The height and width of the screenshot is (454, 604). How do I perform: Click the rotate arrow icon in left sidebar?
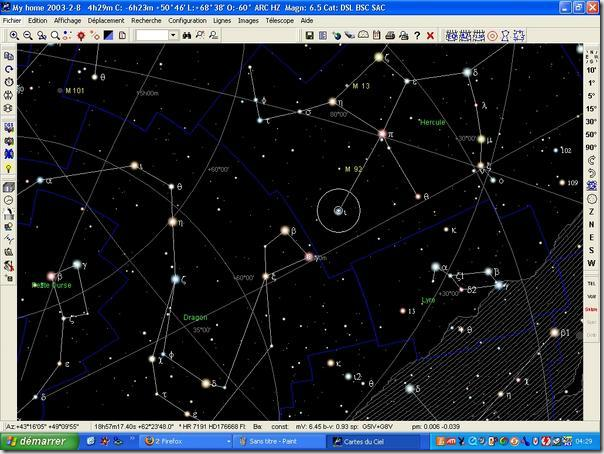(x=8, y=69)
